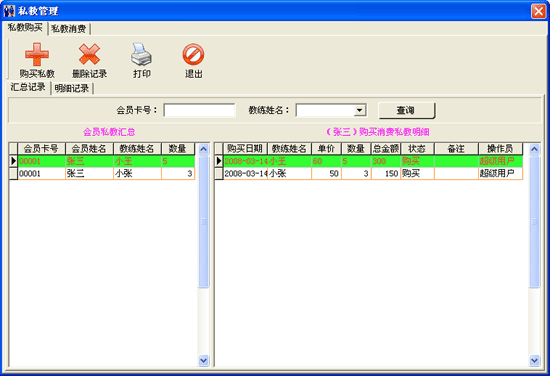
Task: Click unit price 50 cell
Action: point(327,174)
